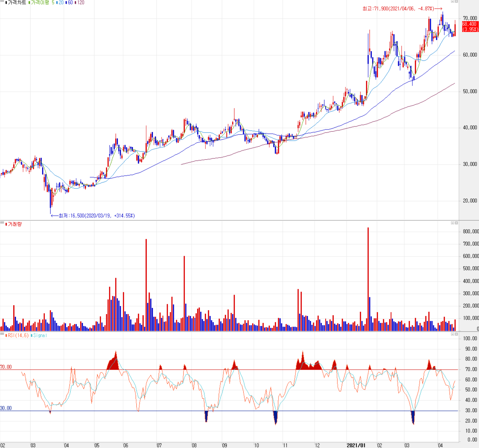Close the price chart panel
479x448 pixels.
(456, 1)
